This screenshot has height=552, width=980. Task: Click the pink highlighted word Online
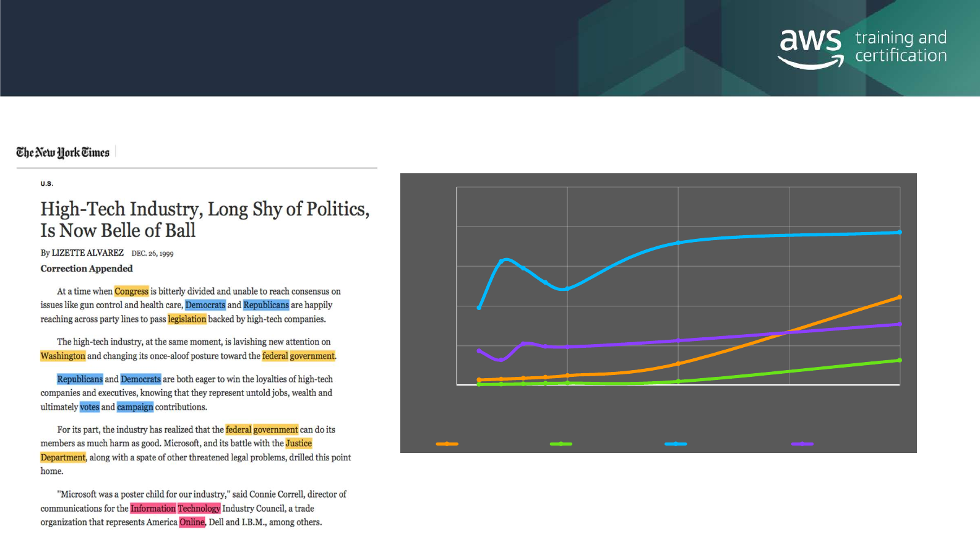pyautogui.click(x=192, y=522)
